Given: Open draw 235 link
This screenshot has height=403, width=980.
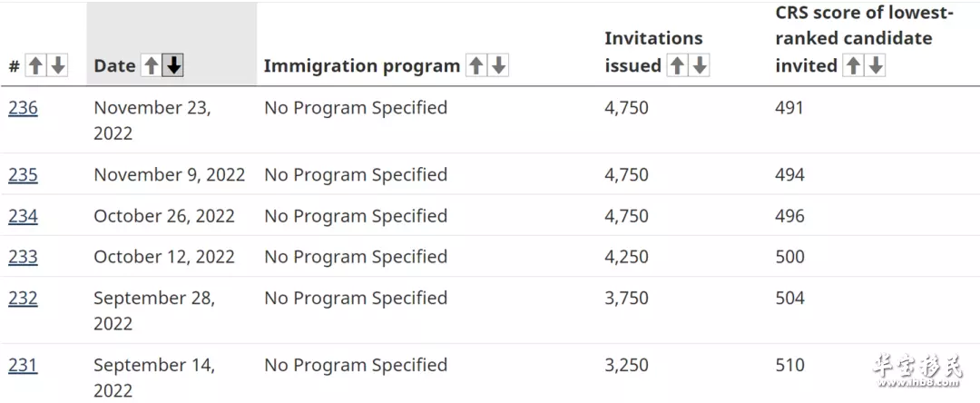Looking at the screenshot, I should [x=23, y=174].
